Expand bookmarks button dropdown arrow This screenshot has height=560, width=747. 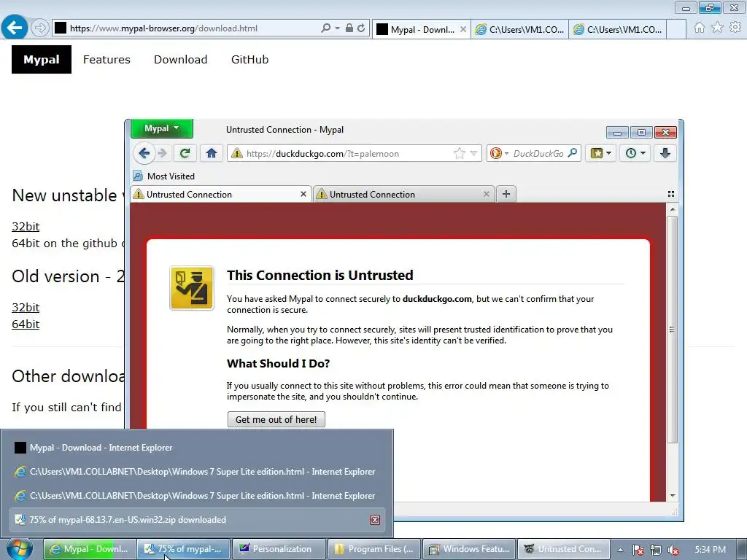(x=609, y=153)
